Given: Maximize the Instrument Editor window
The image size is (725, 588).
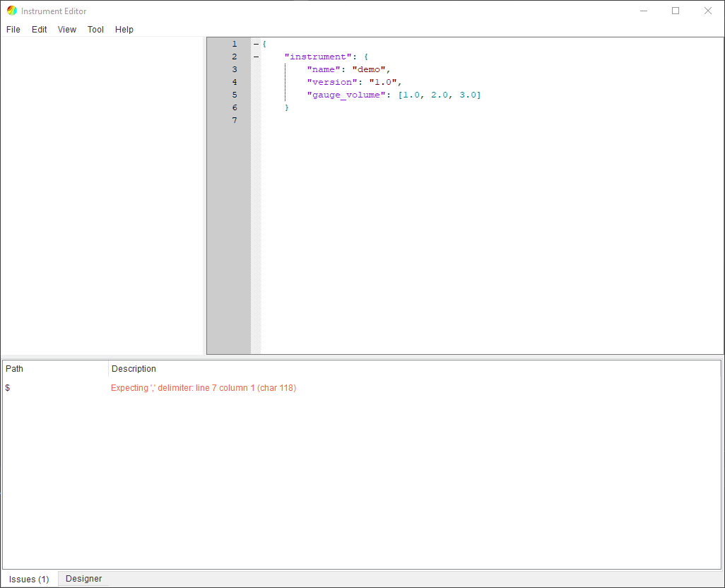Looking at the screenshot, I should point(676,11).
